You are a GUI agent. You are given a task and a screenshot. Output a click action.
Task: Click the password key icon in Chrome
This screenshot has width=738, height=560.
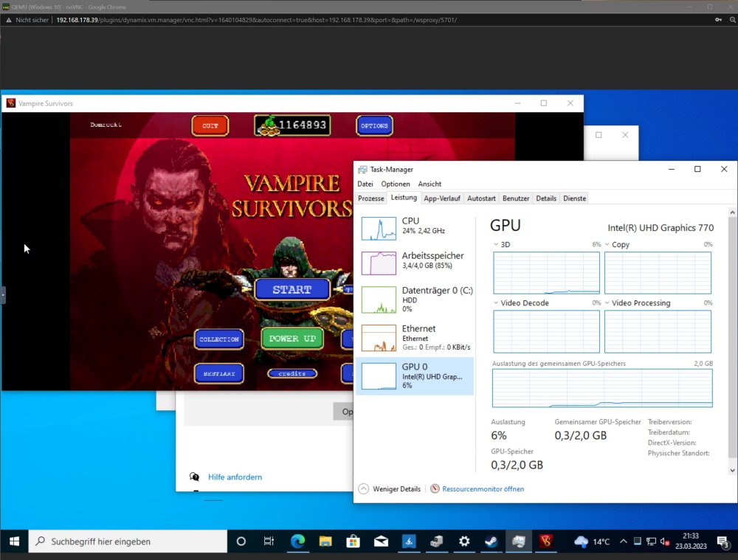click(x=718, y=20)
